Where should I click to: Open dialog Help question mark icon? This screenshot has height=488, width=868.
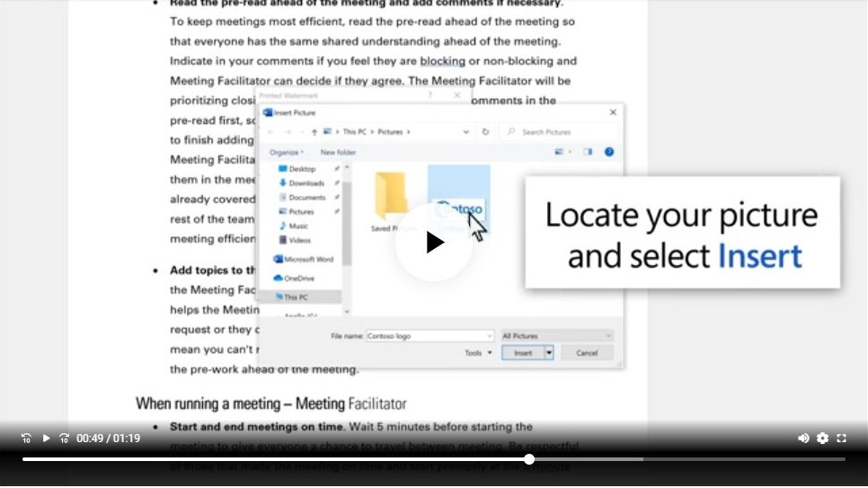coord(609,152)
